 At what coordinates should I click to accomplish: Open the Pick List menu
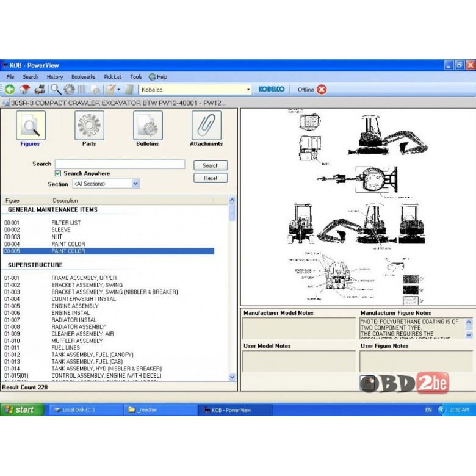coord(113,77)
